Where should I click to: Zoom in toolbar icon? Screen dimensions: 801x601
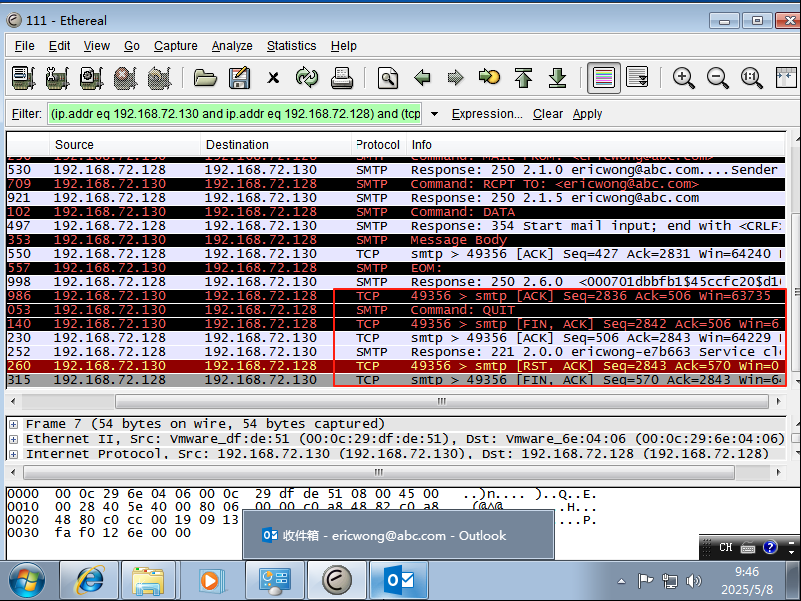point(684,78)
